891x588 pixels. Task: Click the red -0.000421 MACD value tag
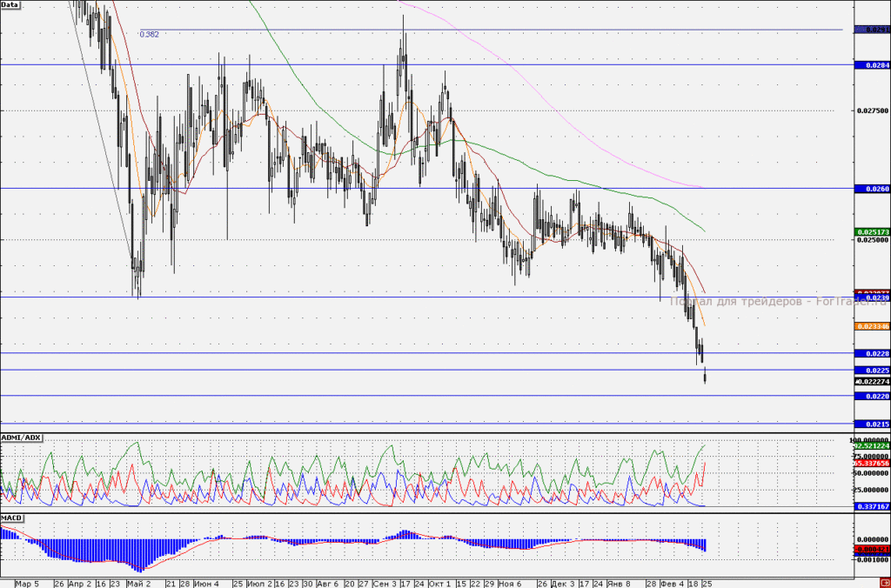(x=872, y=550)
